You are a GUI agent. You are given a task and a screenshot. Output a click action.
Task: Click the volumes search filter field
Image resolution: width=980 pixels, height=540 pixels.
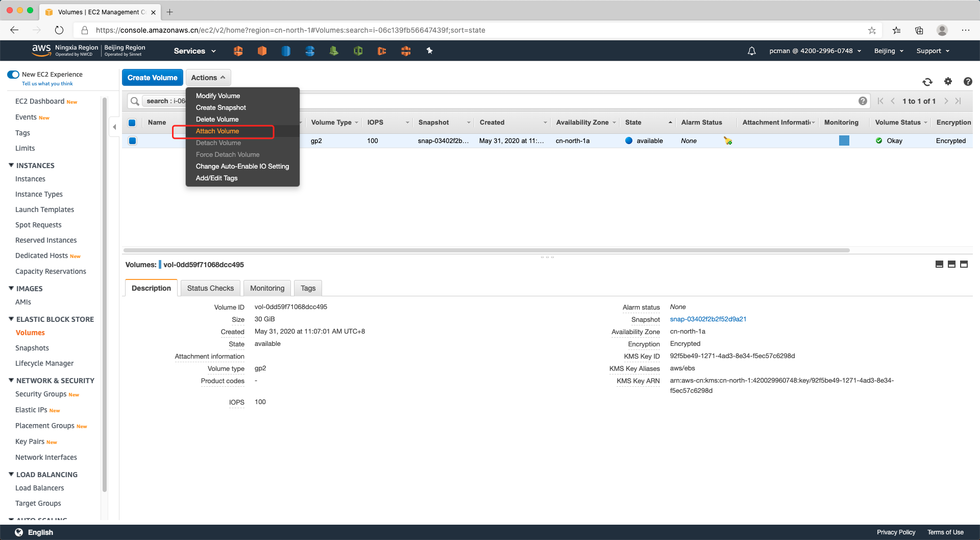click(x=510, y=101)
